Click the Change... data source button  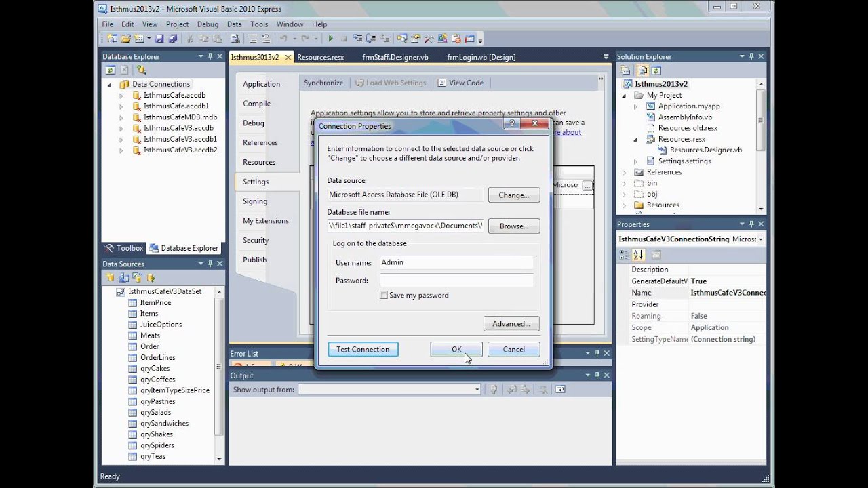[x=514, y=195]
